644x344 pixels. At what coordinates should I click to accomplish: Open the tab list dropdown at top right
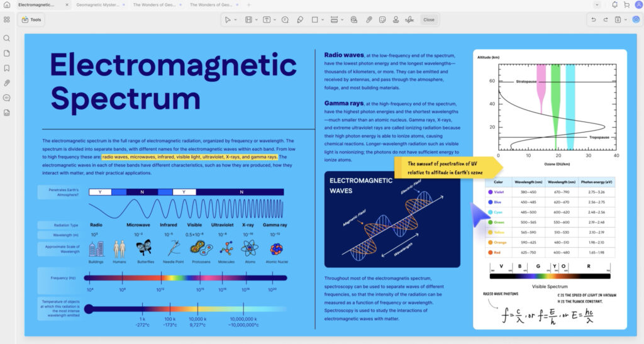597,5
